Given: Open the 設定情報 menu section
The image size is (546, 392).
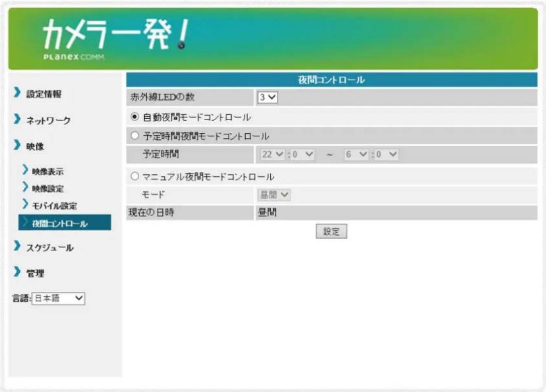Looking at the screenshot, I should (44, 94).
